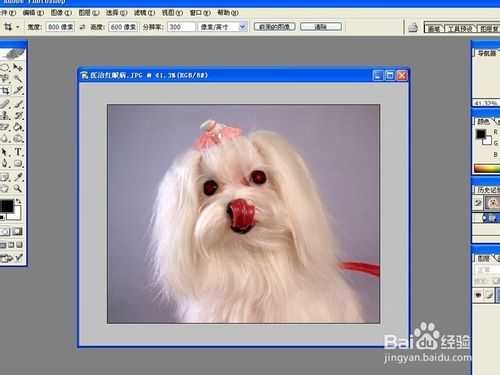The height and width of the screenshot is (375, 500).
Task: Open the File Browser icon in options bar
Action: tap(413, 27)
